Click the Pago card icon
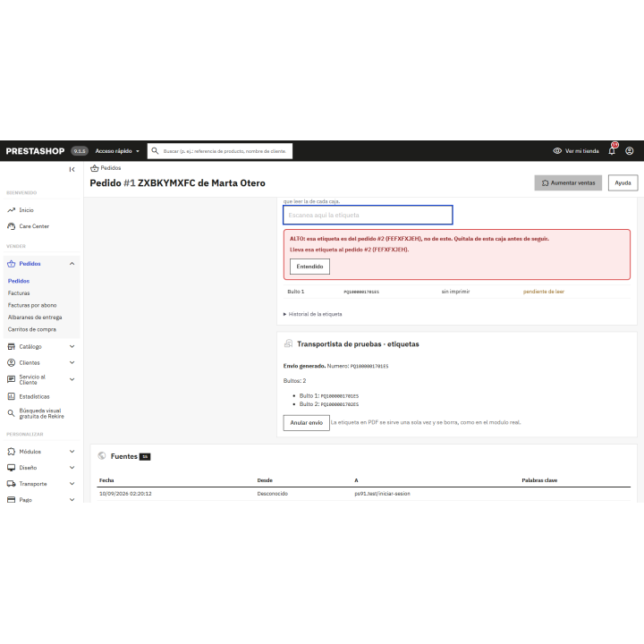This screenshot has width=644, height=644. tap(12, 500)
